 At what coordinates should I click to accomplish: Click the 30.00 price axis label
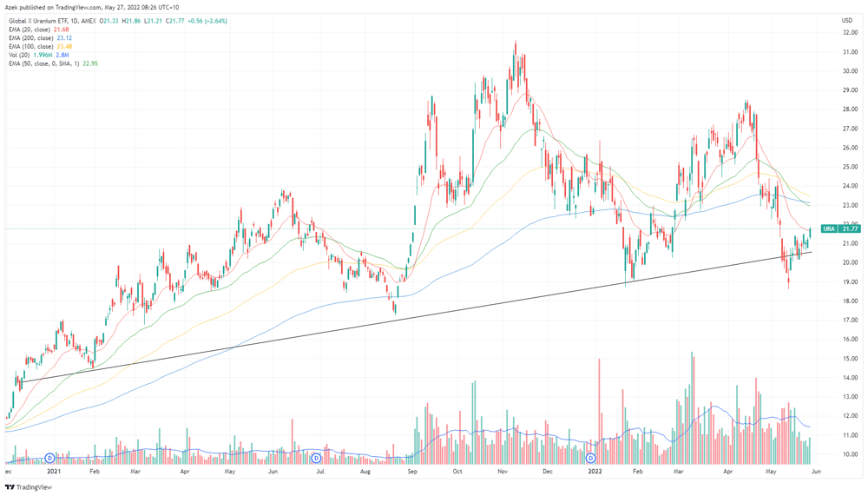850,71
